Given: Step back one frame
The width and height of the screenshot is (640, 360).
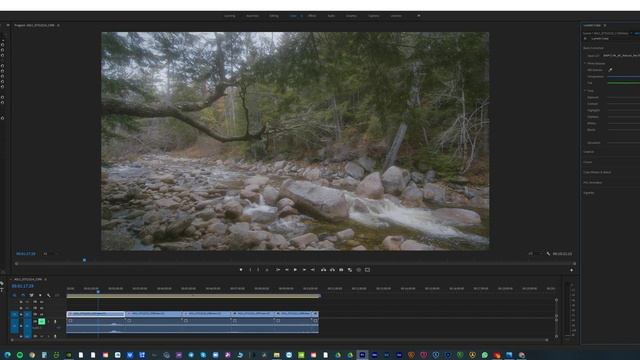Looking at the screenshot, I should pos(287,270).
